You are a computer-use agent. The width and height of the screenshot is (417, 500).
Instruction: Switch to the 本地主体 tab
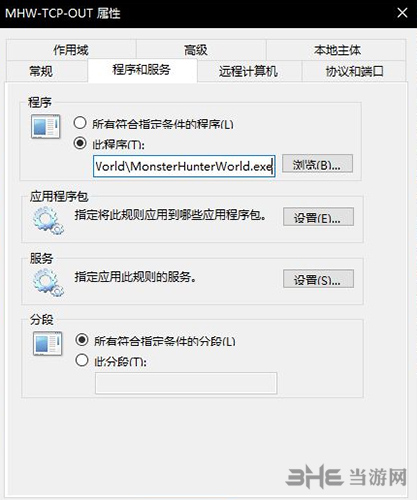point(336,50)
